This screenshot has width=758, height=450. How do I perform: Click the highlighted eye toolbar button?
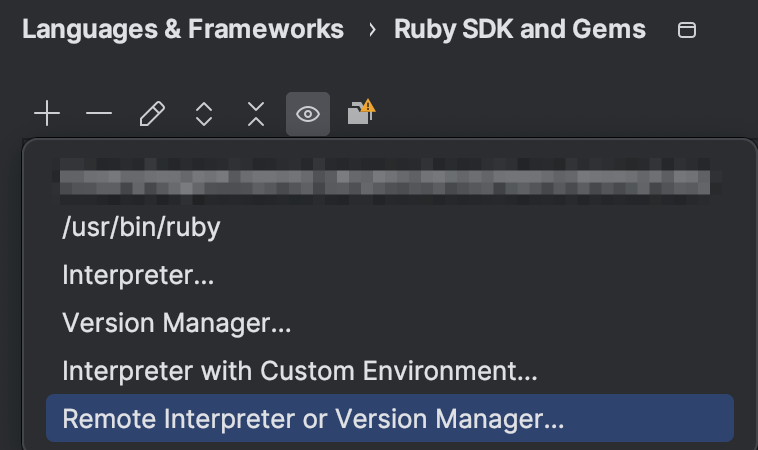pyautogui.click(x=308, y=114)
